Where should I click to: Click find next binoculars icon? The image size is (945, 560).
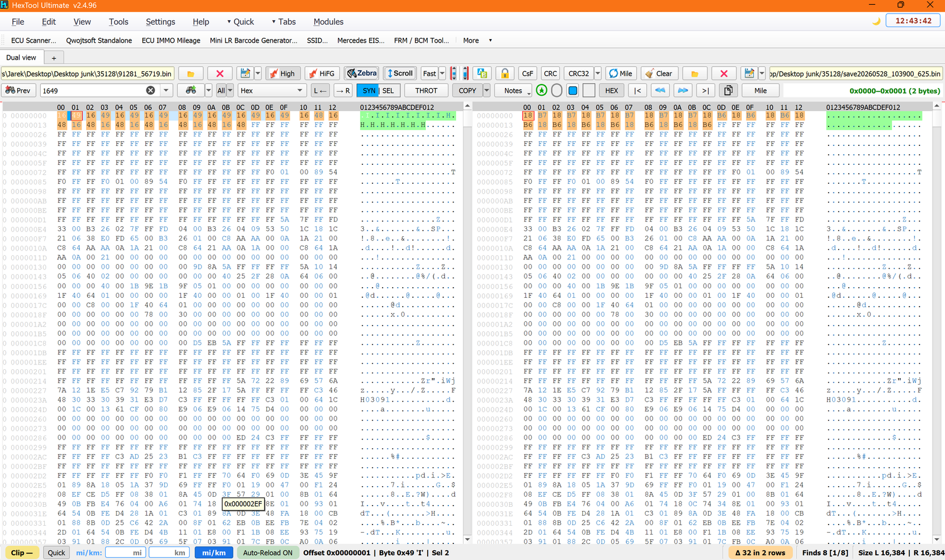(x=191, y=90)
